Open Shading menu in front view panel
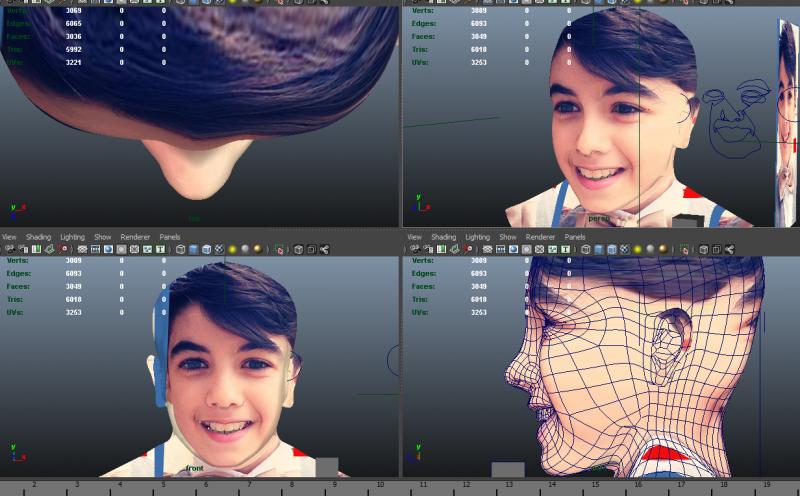The height and width of the screenshot is (496, 800). coord(38,237)
